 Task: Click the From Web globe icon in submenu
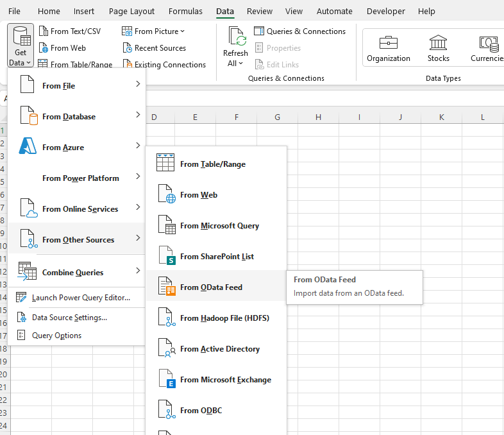167,194
